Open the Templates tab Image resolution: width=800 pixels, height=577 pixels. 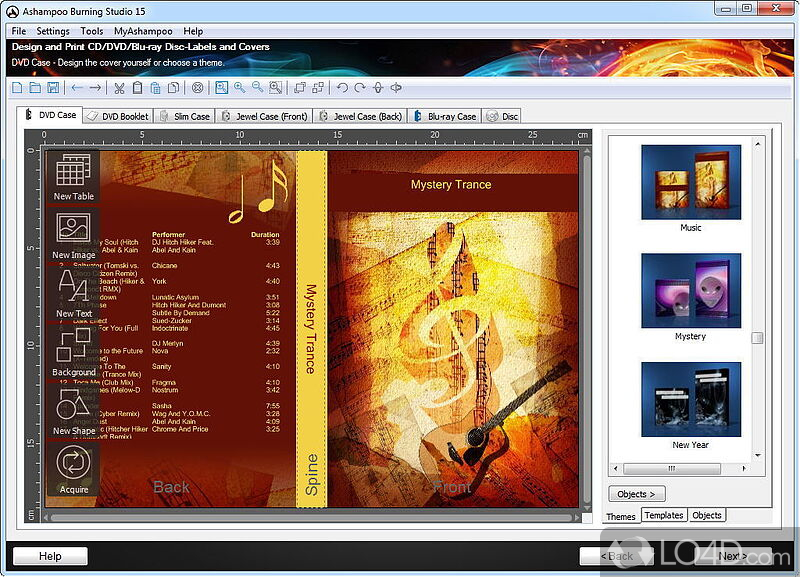pos(663,516)
